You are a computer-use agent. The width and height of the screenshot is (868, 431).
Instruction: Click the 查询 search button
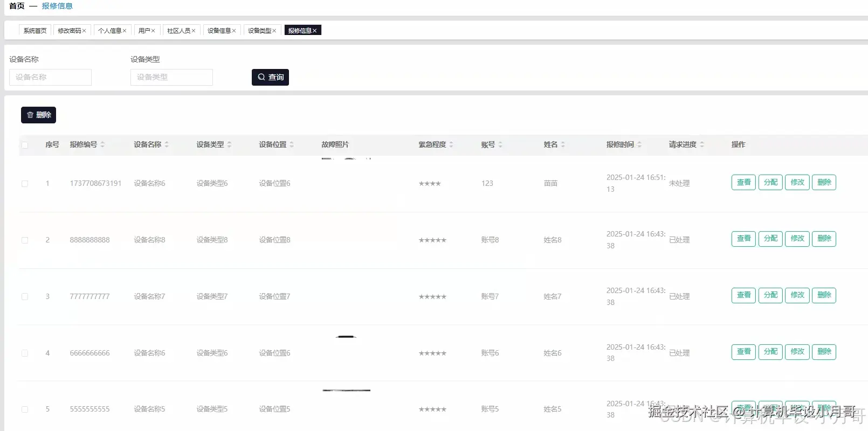(x=270, y=77)
